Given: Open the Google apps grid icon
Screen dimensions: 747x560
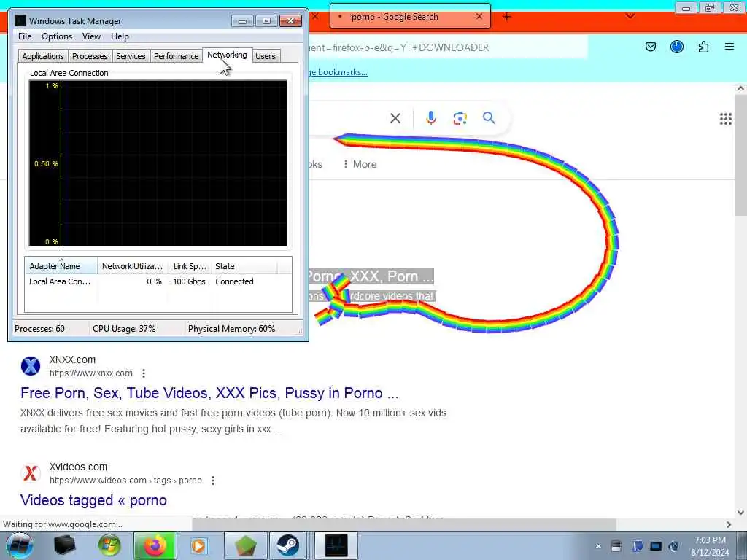Looking at the screenshot, I should coord(725,119).
